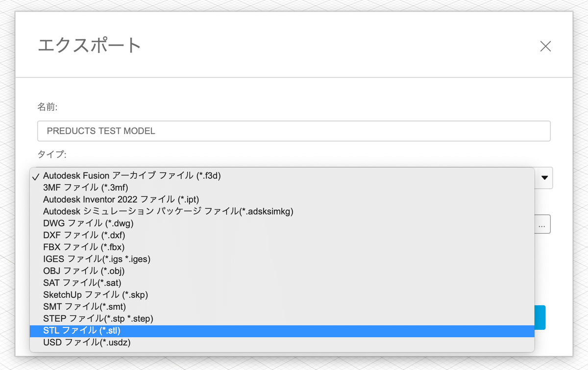Select STEP file (*.stp *.step)
Viewport: 588px width, 370px height.
pos(282,319)
